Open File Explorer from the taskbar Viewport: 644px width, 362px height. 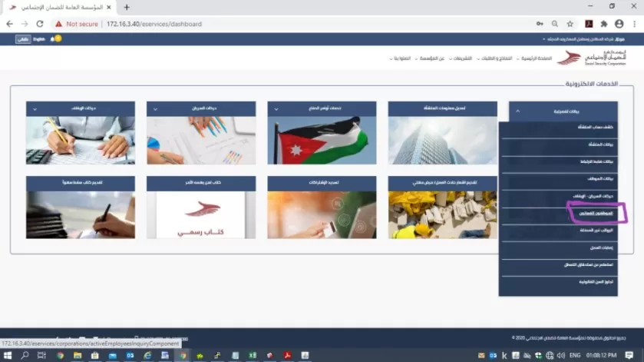(x=78, y=355)
